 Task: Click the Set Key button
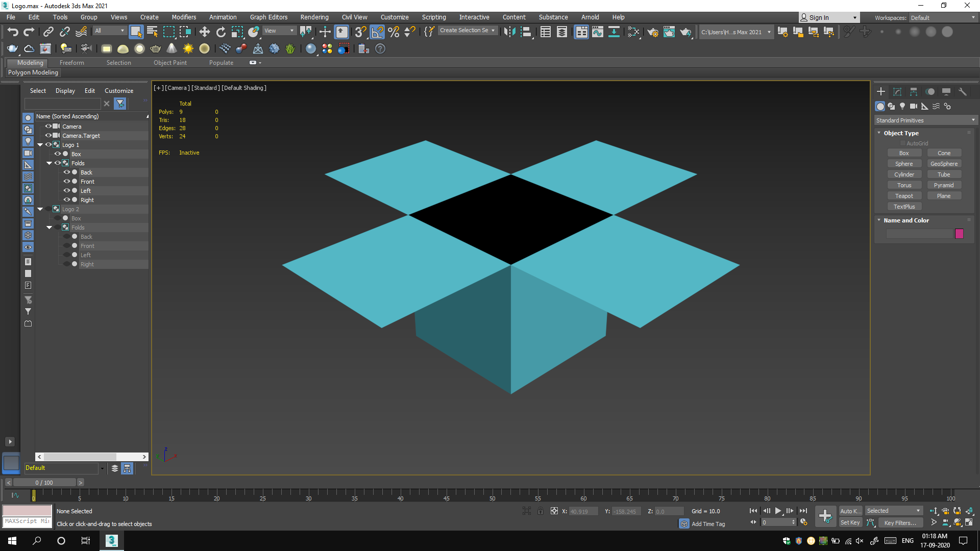coord(850,522)
